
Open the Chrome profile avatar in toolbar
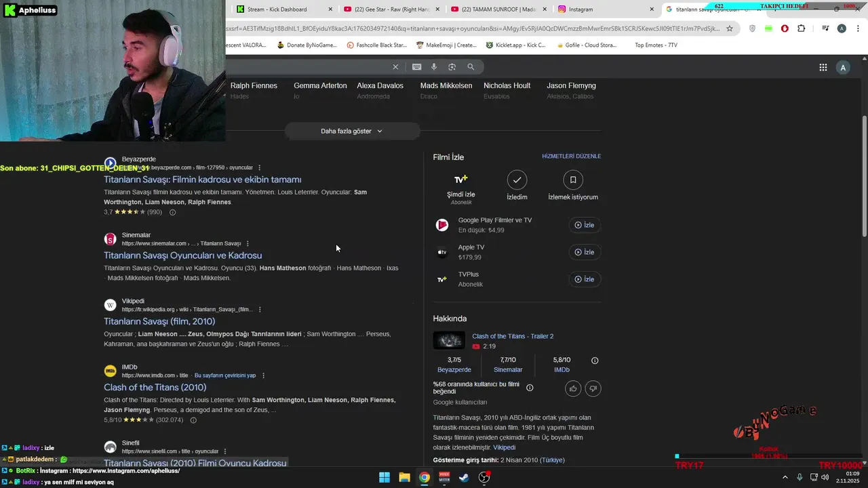click(x=842, y=28)
